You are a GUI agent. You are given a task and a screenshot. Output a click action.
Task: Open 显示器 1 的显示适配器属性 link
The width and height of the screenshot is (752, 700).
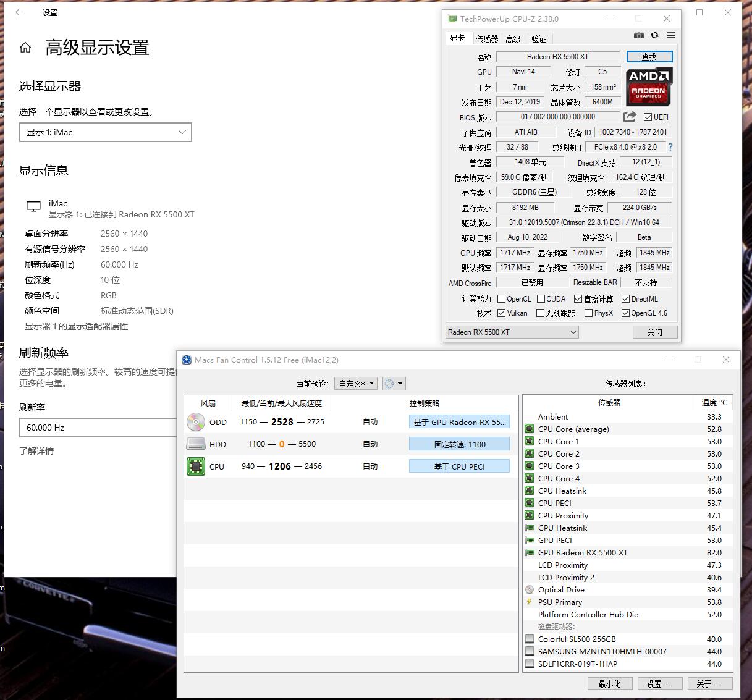(76, 326)
